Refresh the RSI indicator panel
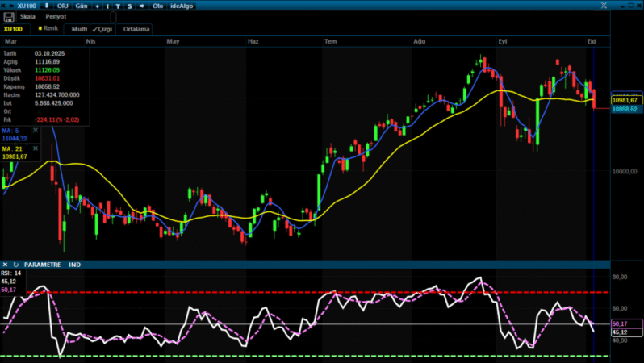Screen dimensions: 644x363 [15, 265]
